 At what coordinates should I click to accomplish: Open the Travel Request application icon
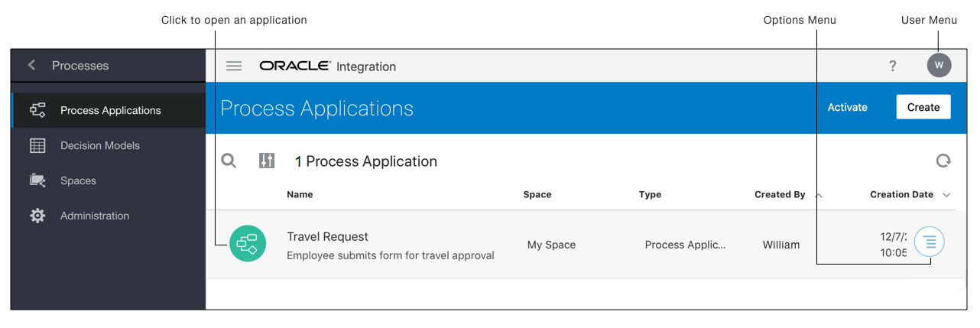248,244
